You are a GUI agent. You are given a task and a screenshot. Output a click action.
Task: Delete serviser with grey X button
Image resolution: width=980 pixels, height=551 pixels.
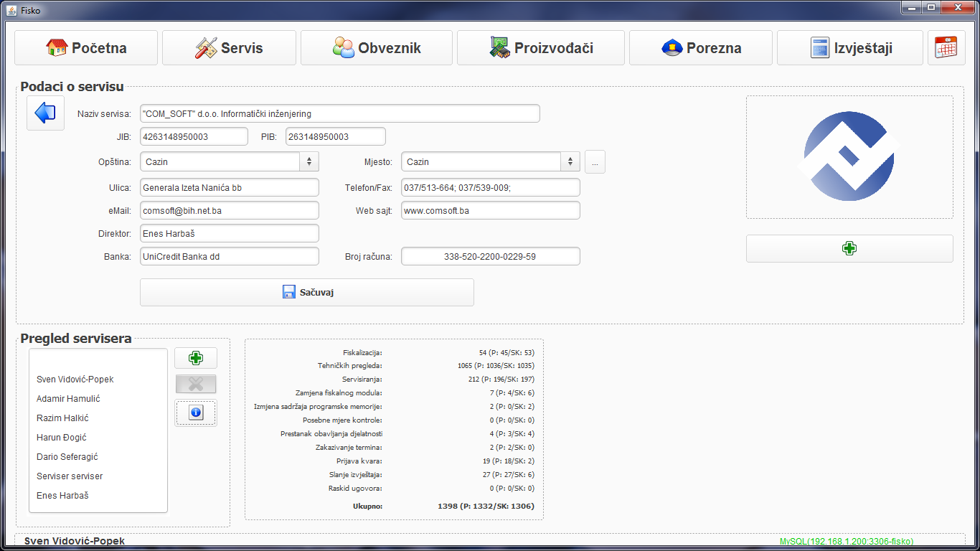click(195, 384)
